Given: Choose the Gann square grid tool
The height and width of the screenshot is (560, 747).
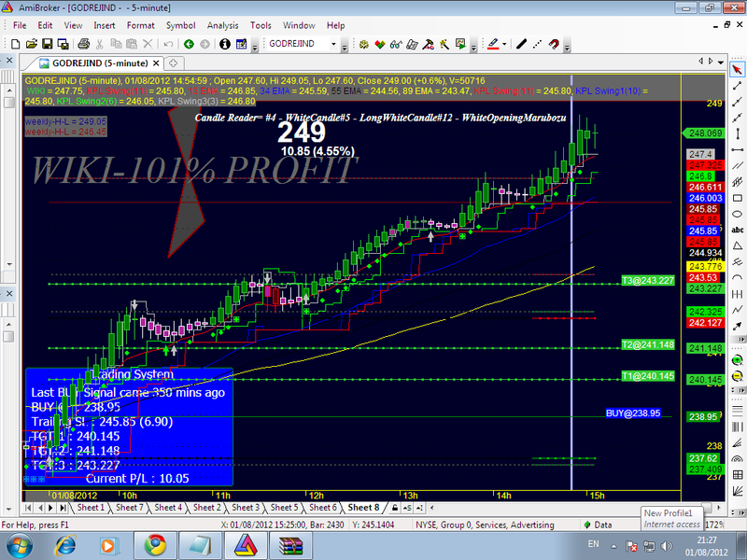Looking at the screenshot, I should (x=738, y=475).
